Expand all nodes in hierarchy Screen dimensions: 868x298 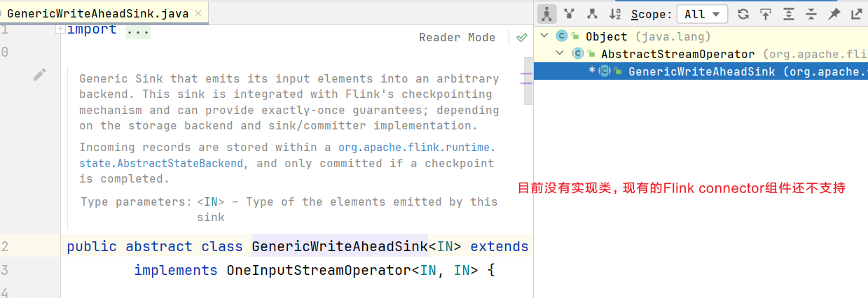789,14
